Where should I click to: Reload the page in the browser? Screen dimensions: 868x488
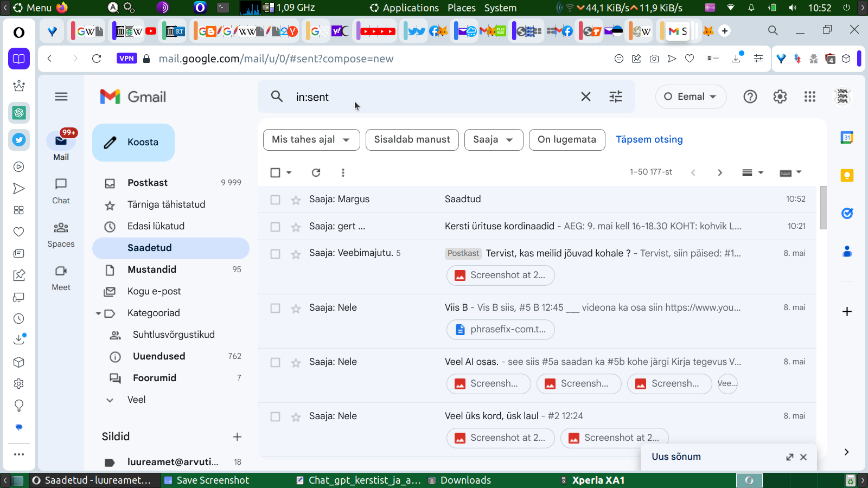click(x=97, y=59)
